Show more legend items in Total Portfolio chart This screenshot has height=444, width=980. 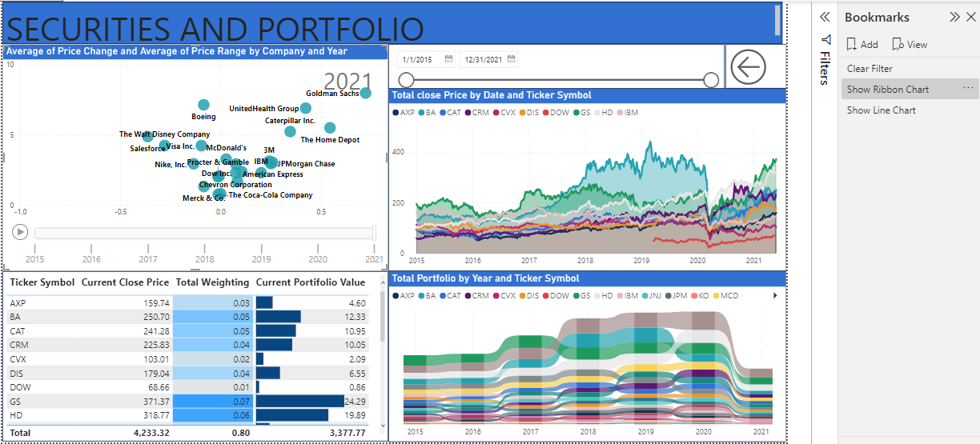pos(774,296)
